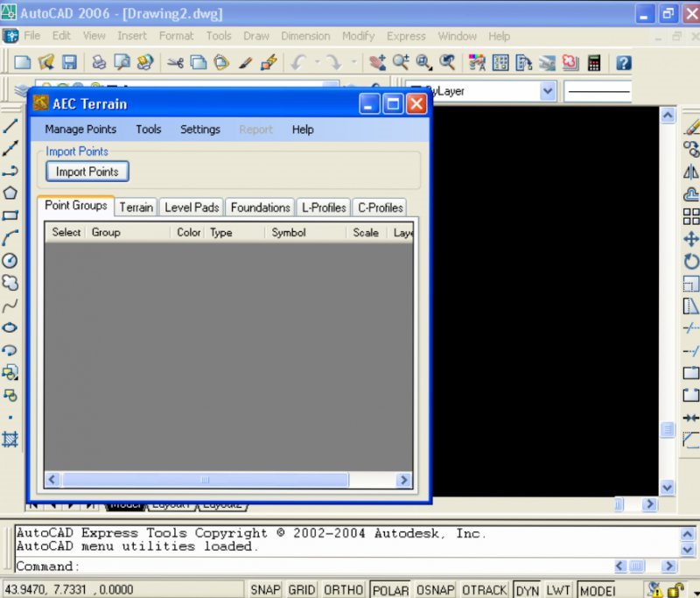Viewport: 700px width, 598px height.
Task: Click the Command line input field
Action: pos(314,566)
